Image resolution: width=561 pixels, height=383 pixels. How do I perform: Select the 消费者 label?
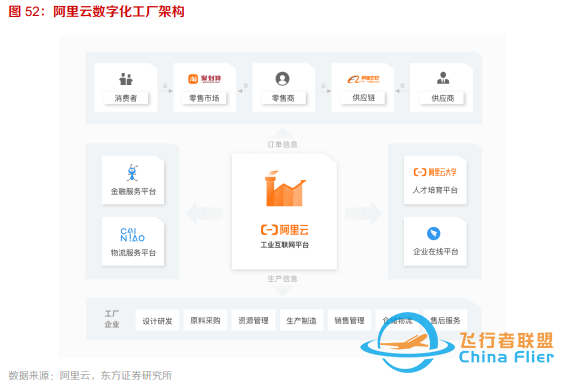pos(126,98)
